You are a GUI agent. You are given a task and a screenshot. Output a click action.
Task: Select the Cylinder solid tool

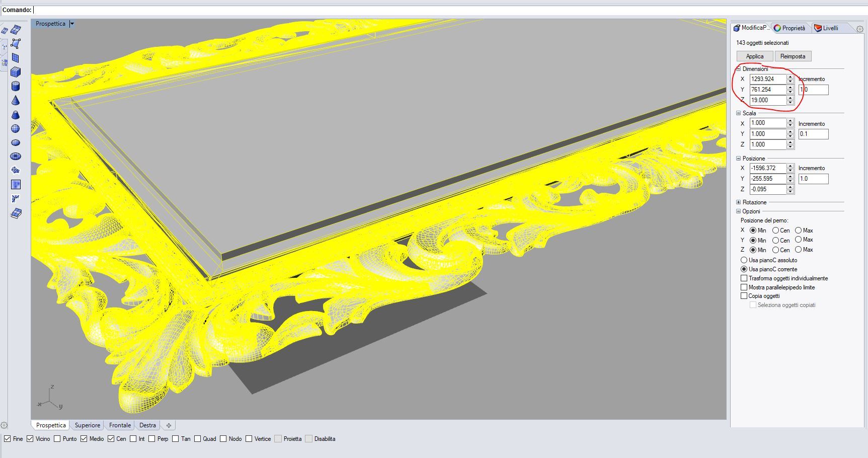[x=16, y=86]
